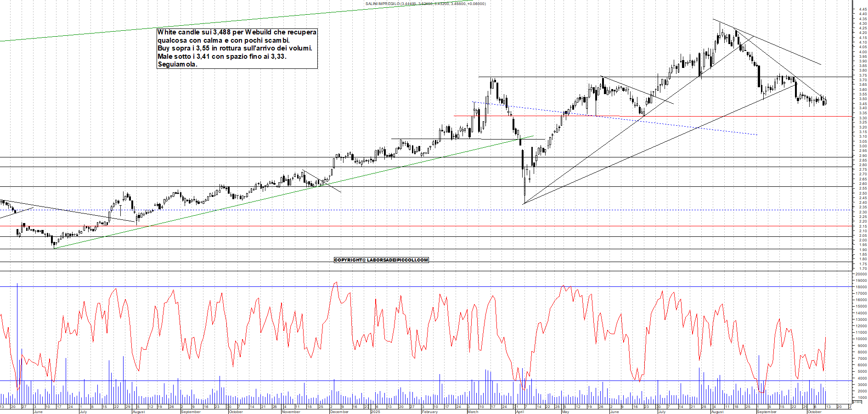Click the tallest blue volume spike at far left
This screenshot has width=868, height=414.
17,330
